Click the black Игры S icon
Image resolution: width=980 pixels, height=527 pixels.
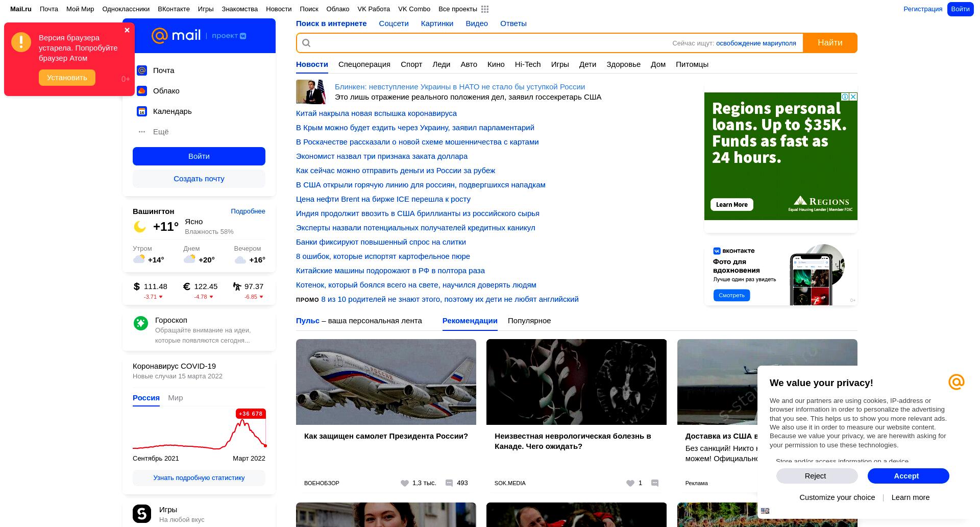[142, 514]
